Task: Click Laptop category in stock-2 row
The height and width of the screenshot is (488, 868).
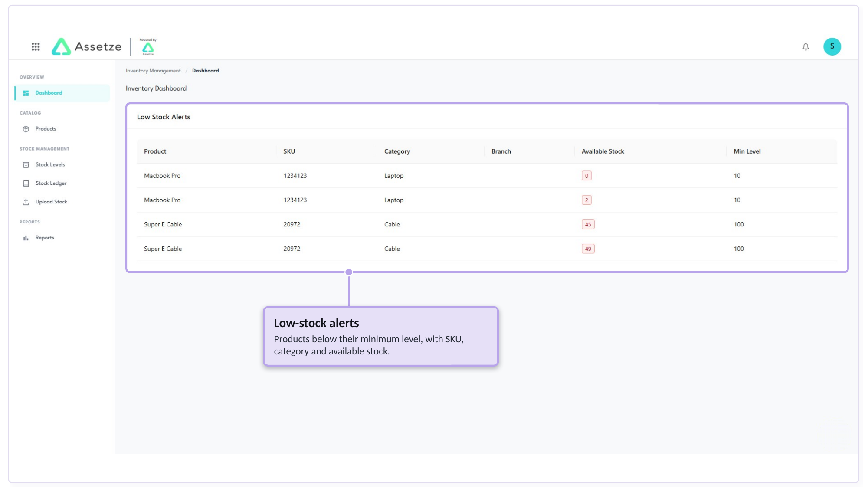Action: [393, 200]
